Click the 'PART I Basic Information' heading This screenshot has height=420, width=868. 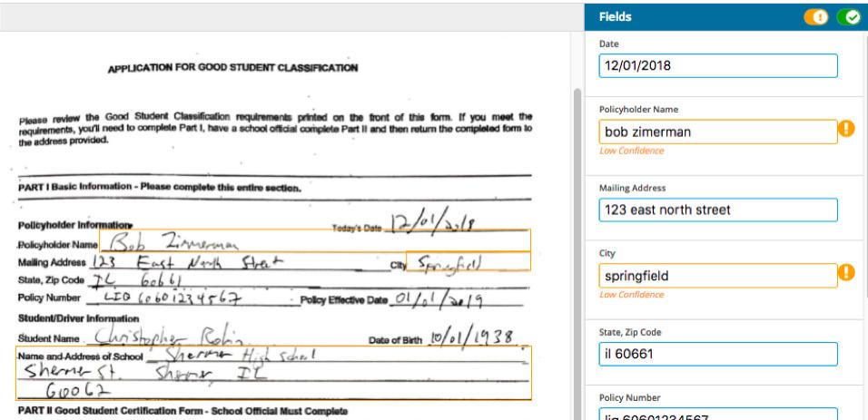(160, 188)
